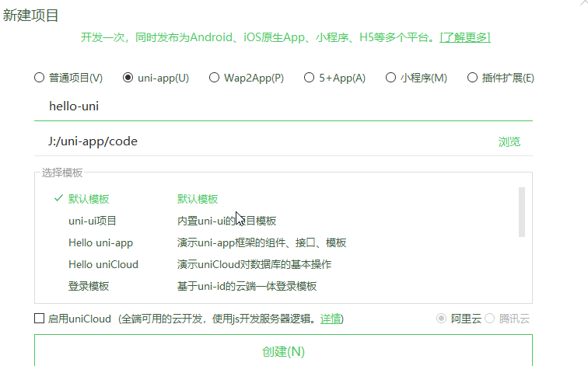Choose the Wap2App(P) radio option

tap(214, 78)
